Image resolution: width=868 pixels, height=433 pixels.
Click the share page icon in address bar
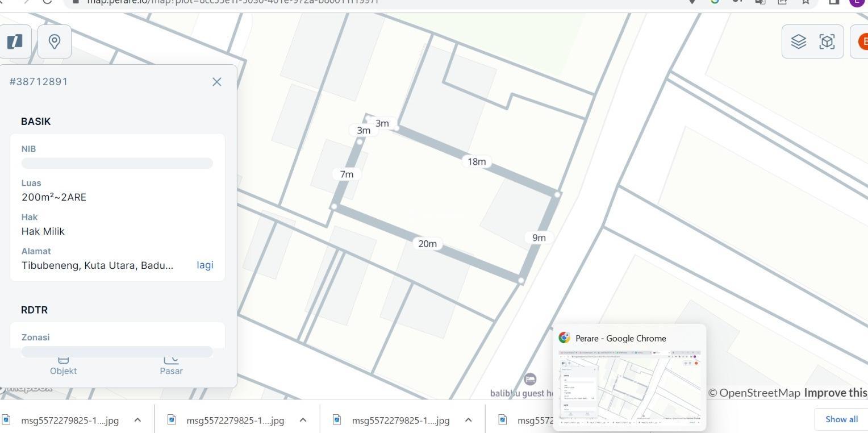tap(782, 2)
